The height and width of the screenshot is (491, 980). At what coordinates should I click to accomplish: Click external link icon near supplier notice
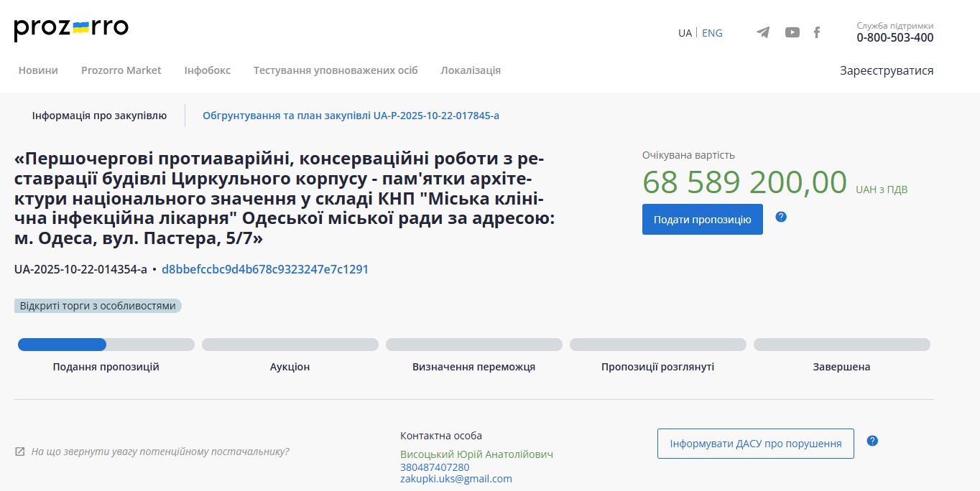20,452
